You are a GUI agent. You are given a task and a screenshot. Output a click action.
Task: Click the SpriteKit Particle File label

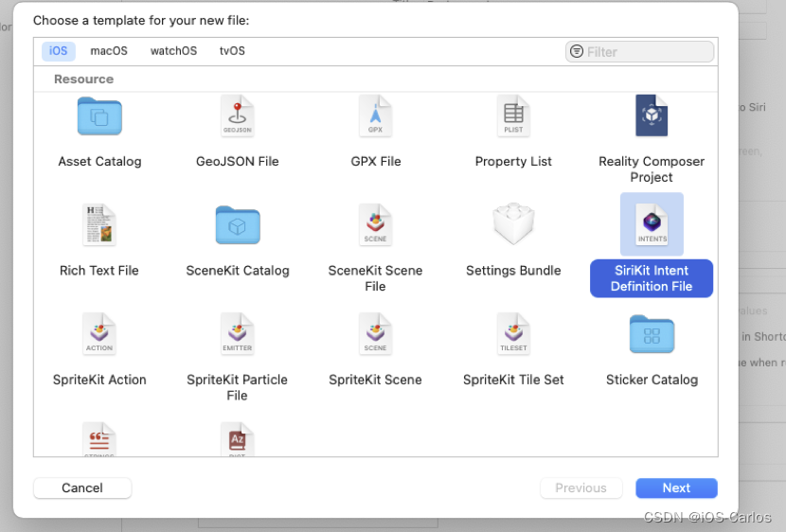point(237,388)
